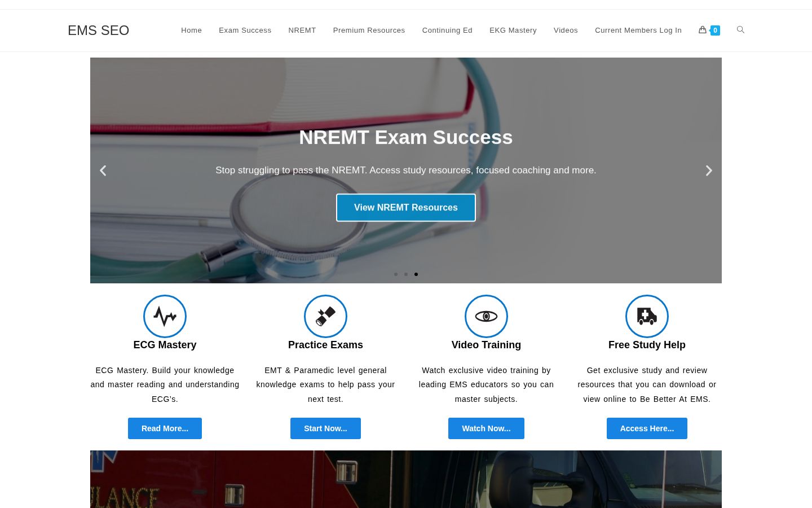Click the Read More... button
Screen dimensions: 812x508
click(x=165, y=428)
